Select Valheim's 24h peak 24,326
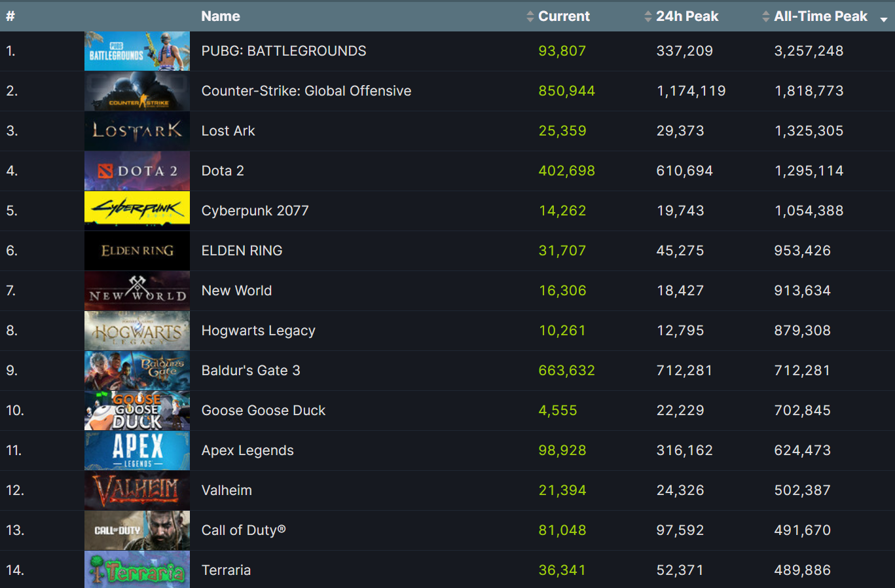The width and height of the screenshot is (895, 588). tap(680, 490)
